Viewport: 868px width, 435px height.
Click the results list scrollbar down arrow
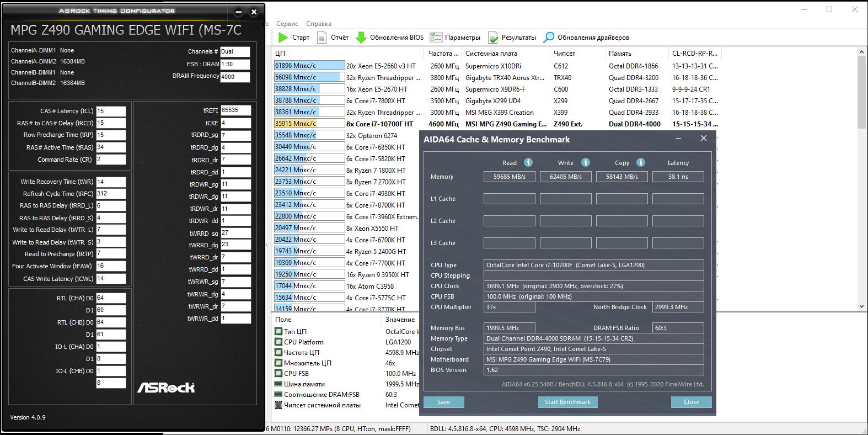tap(861, 306)
